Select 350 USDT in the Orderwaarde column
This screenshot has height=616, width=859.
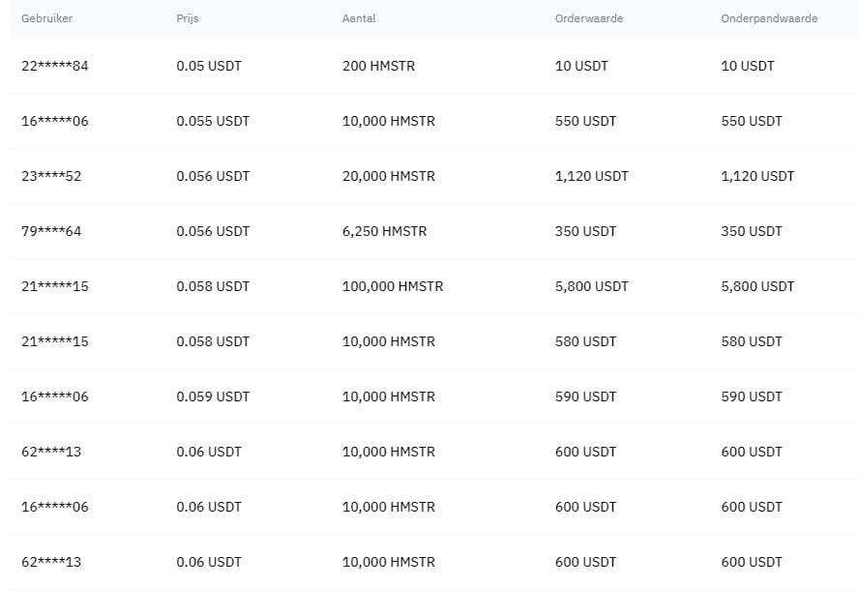click(585, 231)
